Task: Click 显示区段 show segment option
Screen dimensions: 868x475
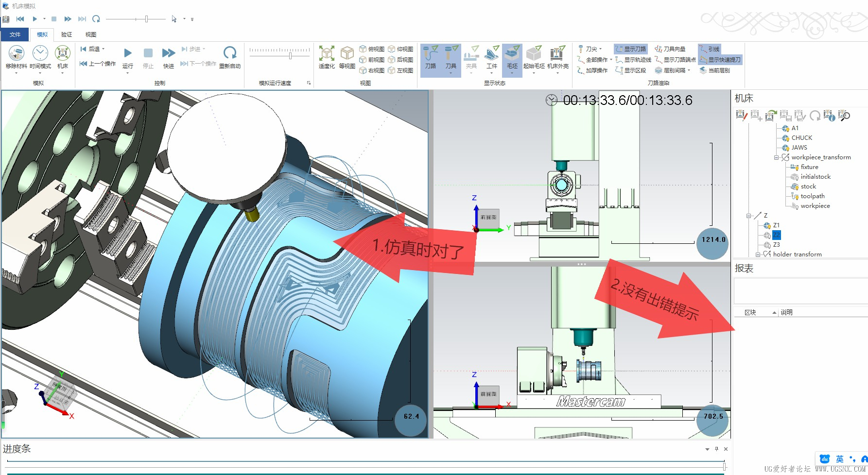Action: tap(630, 70)
